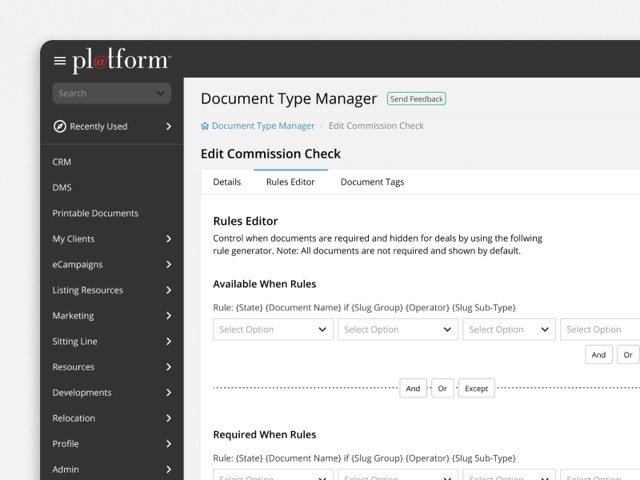Click the platform logo

[x=122, y=60]
